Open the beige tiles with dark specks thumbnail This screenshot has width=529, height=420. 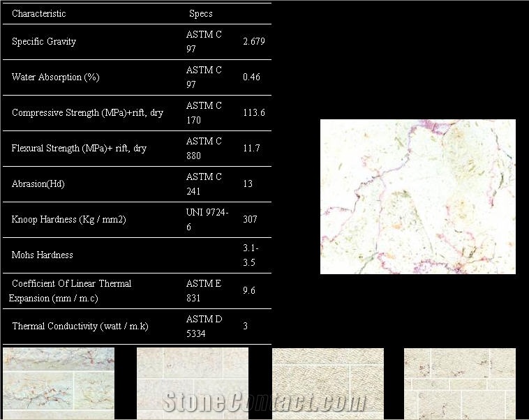click(460, 384)
